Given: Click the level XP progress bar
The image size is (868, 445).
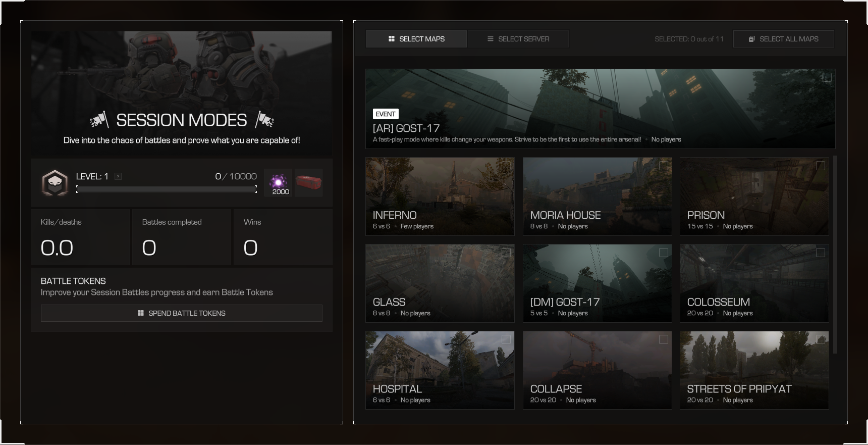Looking at the screenshot, I should tap(167, 189).
